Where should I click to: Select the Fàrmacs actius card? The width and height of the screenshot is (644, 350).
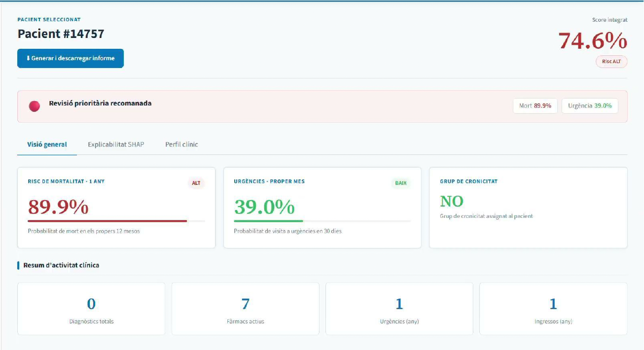click(245, 309)
